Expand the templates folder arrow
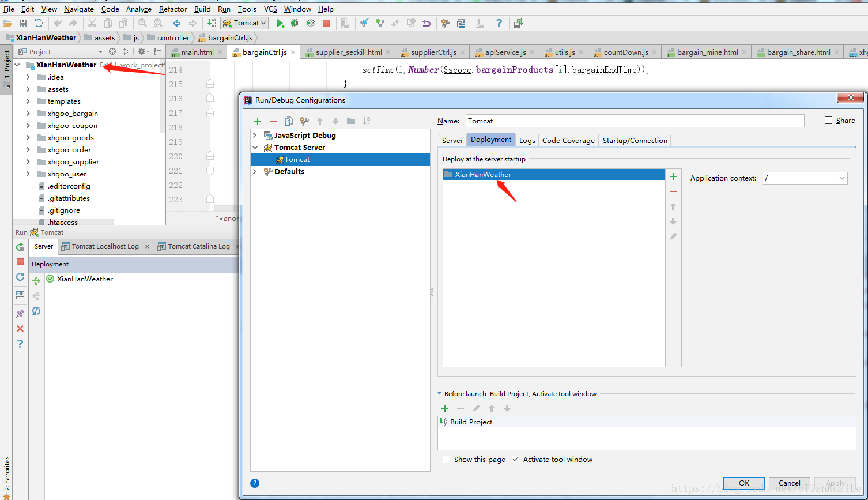Viewport: 868px width, 500px height. [28, 101]
